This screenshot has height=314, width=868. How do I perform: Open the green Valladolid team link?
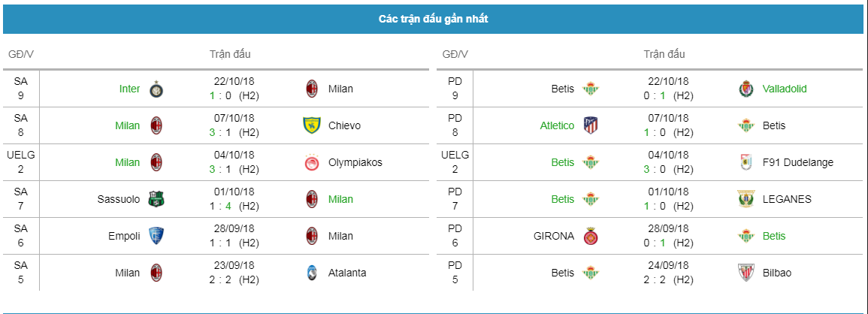[x=785, y=89]
